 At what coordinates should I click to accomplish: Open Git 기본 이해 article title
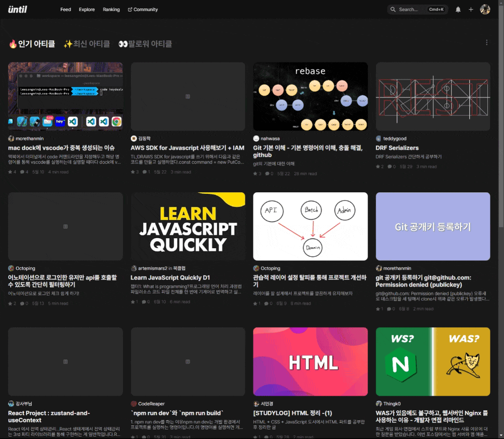[x=307, y=151]
